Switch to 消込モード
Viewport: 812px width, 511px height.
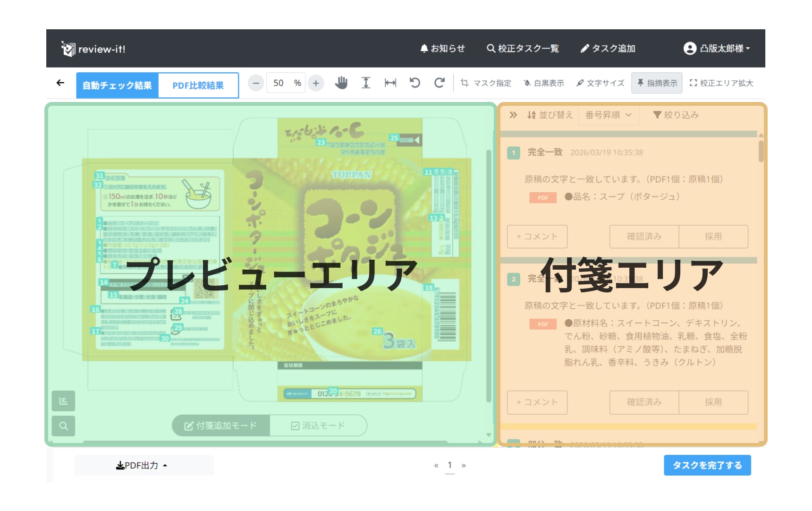[x=318, y=426]
